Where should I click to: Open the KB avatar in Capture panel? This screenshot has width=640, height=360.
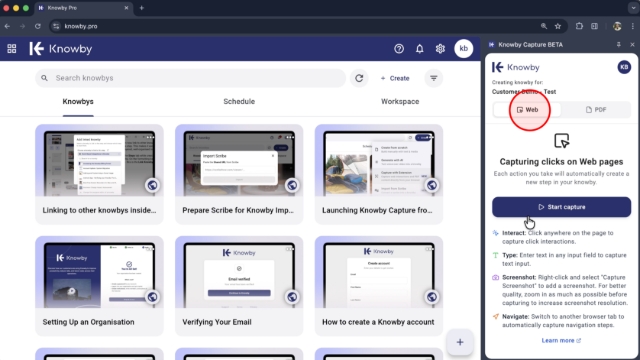click(624, 67)
